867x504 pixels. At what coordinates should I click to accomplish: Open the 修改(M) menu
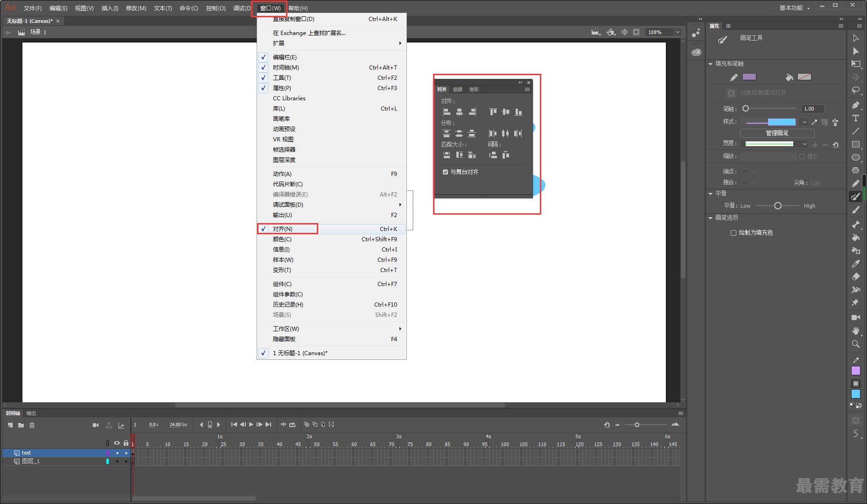pos(136,8)
